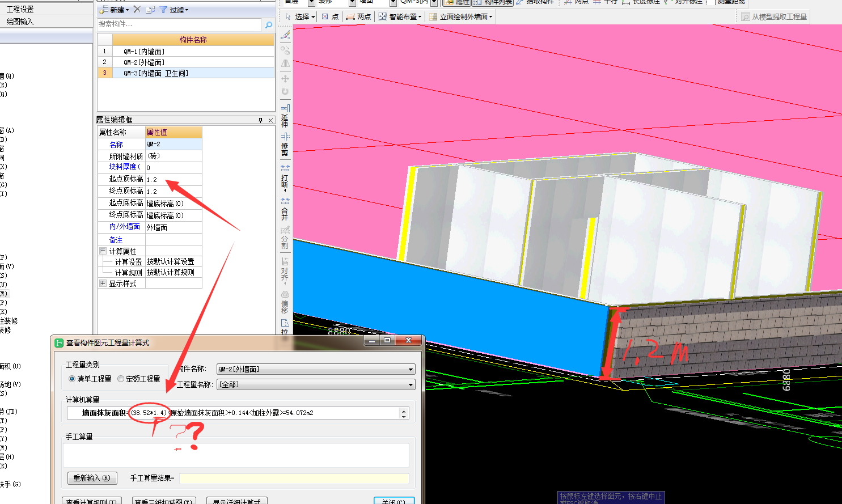Click the 计算机算量 formula stepper arrows
Image resolution: width=842 pixels, height=504 pixels.
point(404,413)
